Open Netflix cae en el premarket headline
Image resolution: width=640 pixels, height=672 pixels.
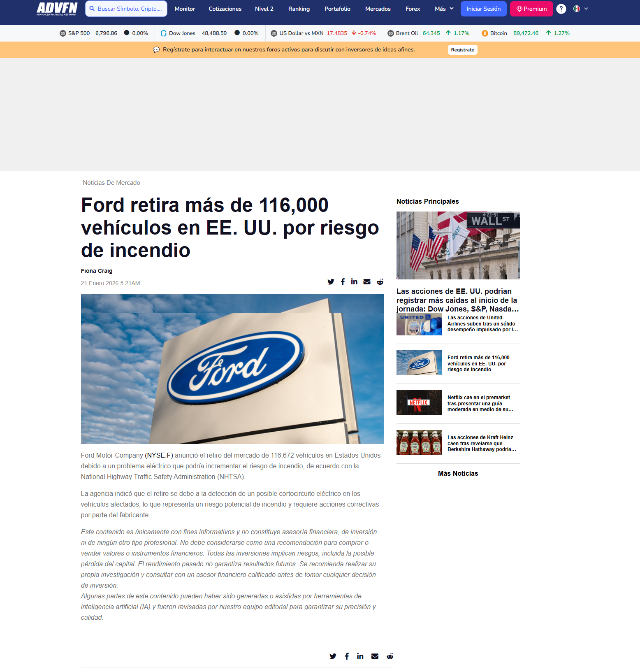480,404
